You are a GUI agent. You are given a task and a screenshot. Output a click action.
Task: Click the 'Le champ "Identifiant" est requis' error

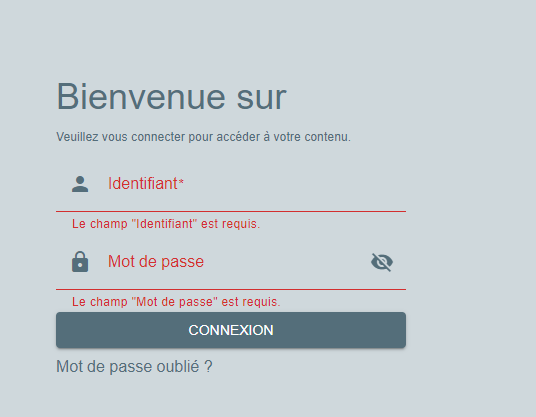pos(166,224)
